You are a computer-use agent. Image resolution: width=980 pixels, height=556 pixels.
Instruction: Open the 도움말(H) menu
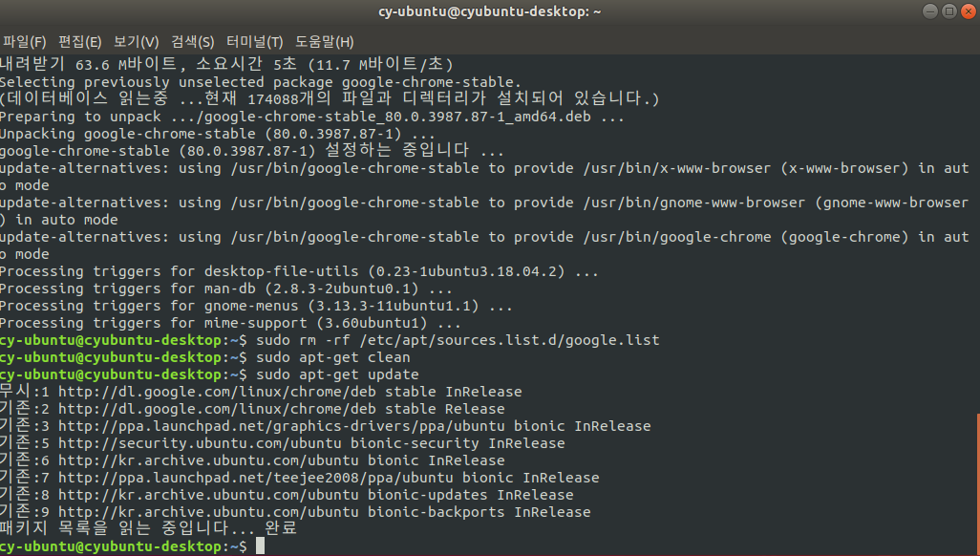pyautogui.click(x=325, y=42)
